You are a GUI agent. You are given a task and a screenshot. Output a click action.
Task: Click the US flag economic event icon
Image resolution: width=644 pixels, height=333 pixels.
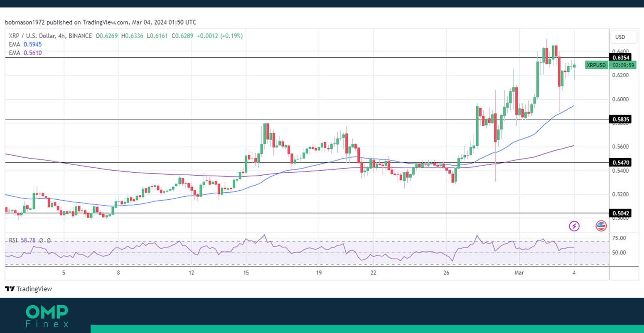coord(601,226)
